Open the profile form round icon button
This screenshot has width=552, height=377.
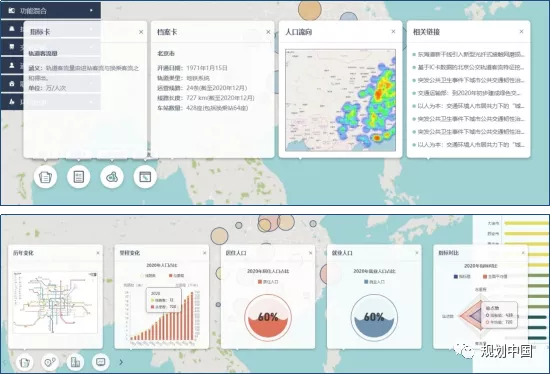click(79, 176)
